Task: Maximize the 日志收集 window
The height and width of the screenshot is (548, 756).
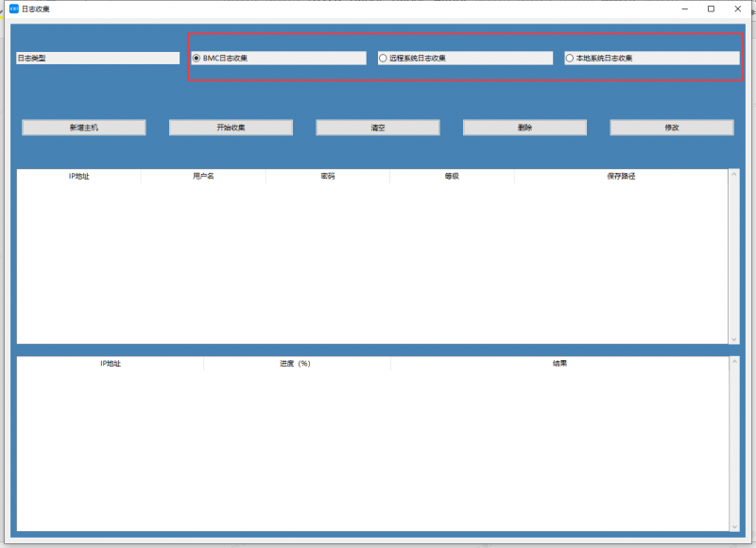Action: [711, 9]
